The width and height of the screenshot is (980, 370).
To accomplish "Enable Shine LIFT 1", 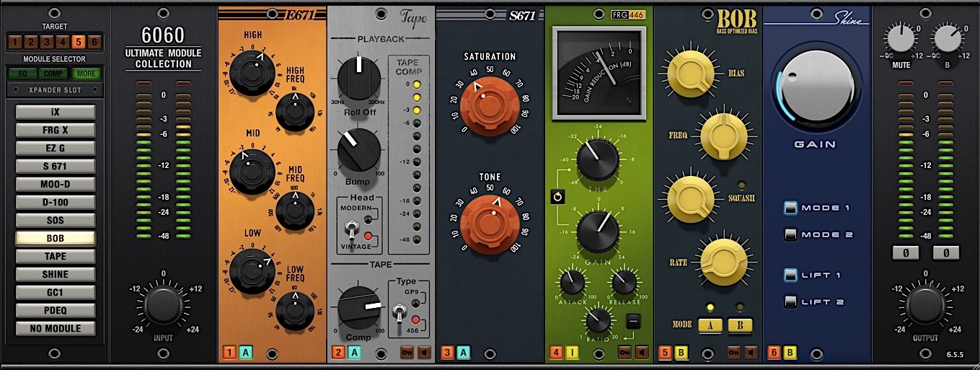I will tap(790, 275).
